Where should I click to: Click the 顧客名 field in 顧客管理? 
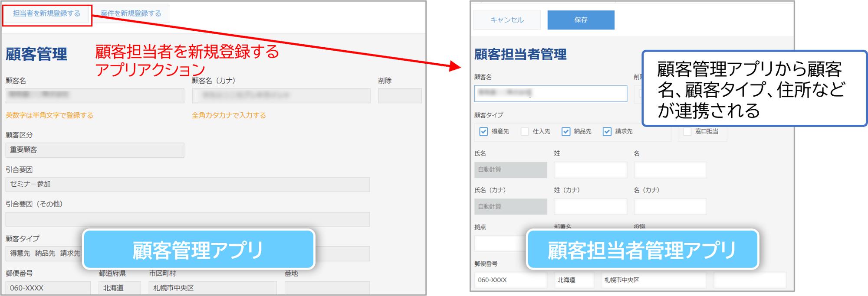pyautogui.click(x=95, y=95)
